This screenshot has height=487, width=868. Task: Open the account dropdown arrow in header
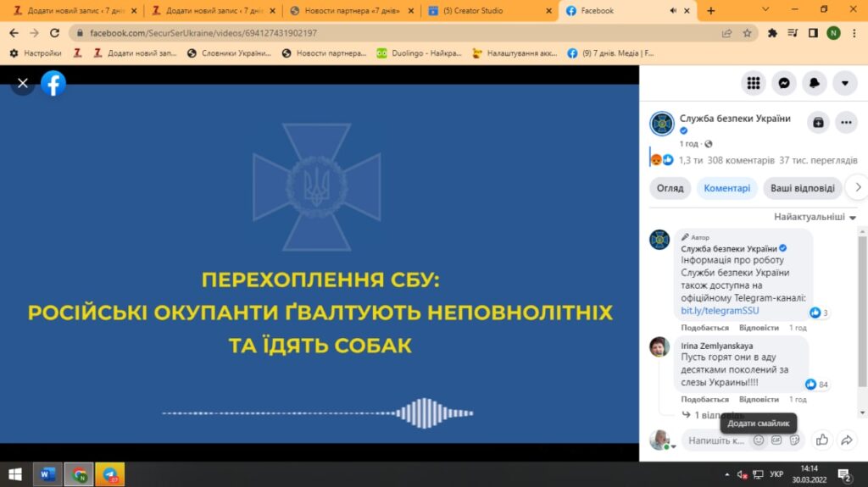coord(845,83)
